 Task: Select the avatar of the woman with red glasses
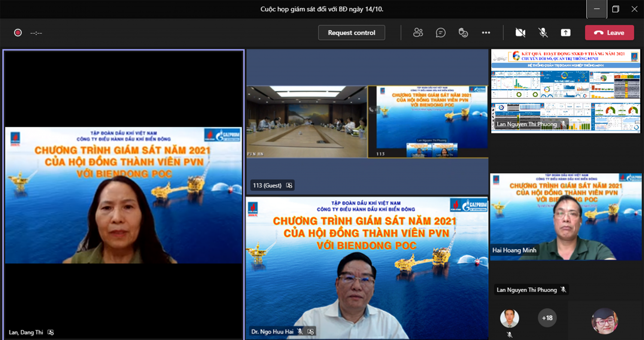coord(605,321)
